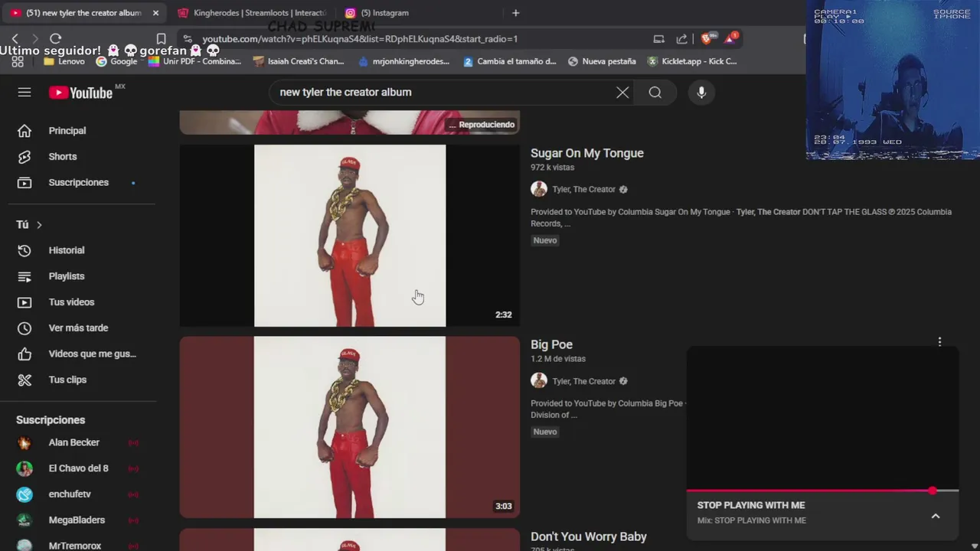Image resolution: width=980 pixels, height=551 pixels.
Task: Expand the Tú section chevron
Action: pos(39,225)
